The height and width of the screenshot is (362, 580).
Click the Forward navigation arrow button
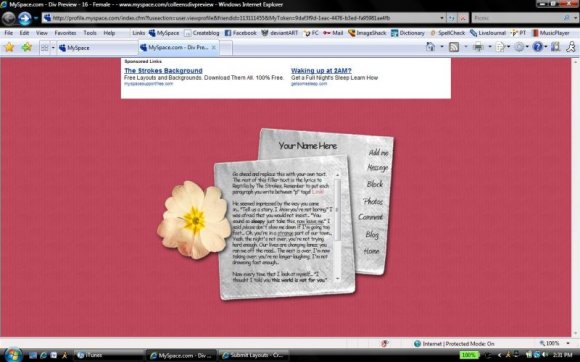coord(25,18)
